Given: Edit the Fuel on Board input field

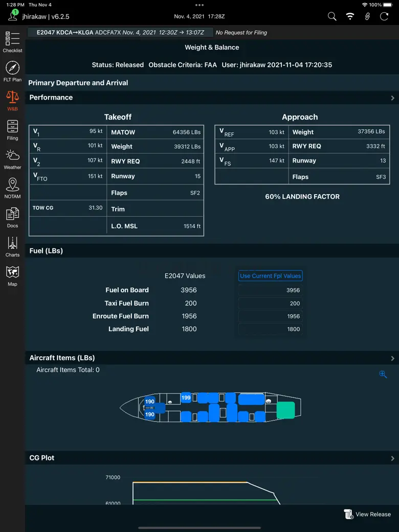Looking at the screenshot, I should pyautogui.click(x=270, y=290).
